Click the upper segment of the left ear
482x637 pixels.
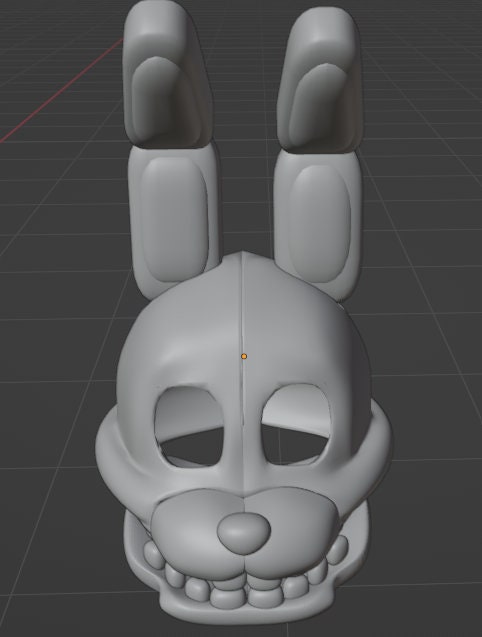coord(167,75)
